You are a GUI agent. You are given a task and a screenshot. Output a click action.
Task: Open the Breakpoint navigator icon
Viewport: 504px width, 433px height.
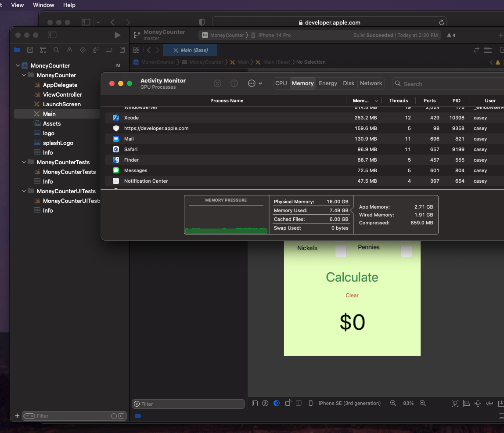(x=109, y=50)
